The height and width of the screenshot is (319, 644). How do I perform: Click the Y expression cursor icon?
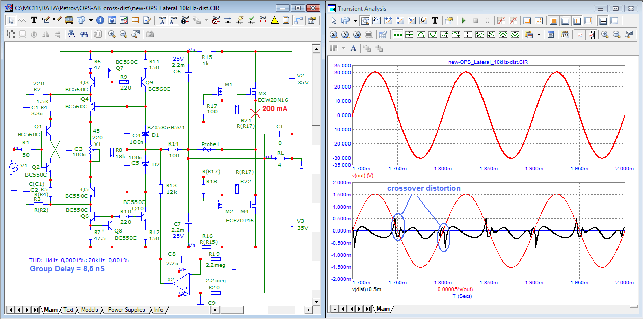pyautogui.click(x=345, y=35)
